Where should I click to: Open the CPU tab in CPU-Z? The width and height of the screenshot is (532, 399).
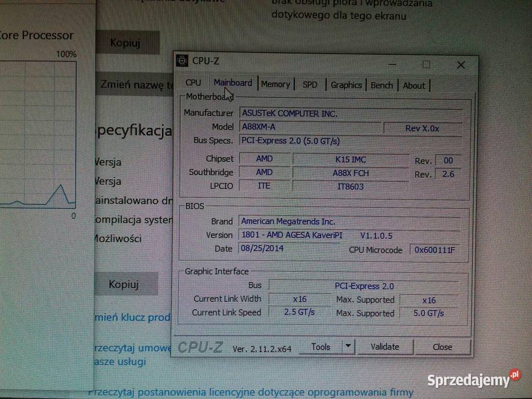pos(193,83)
